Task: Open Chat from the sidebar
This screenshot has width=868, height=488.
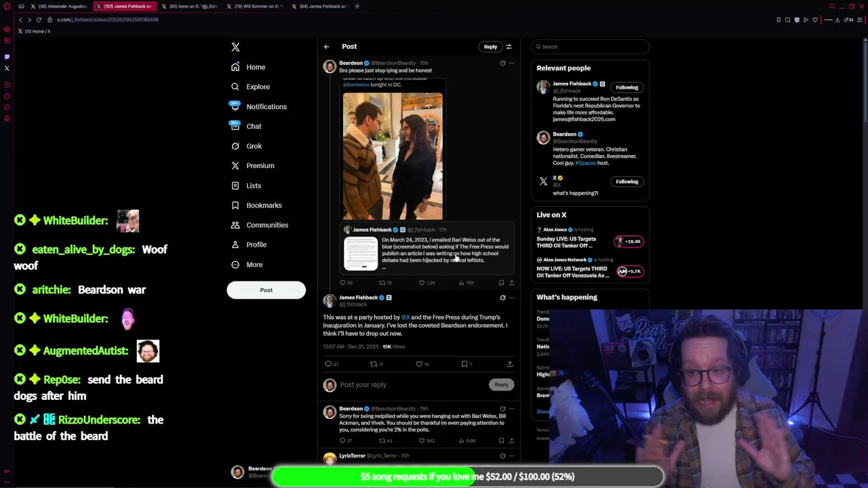Action: (246, 126)
